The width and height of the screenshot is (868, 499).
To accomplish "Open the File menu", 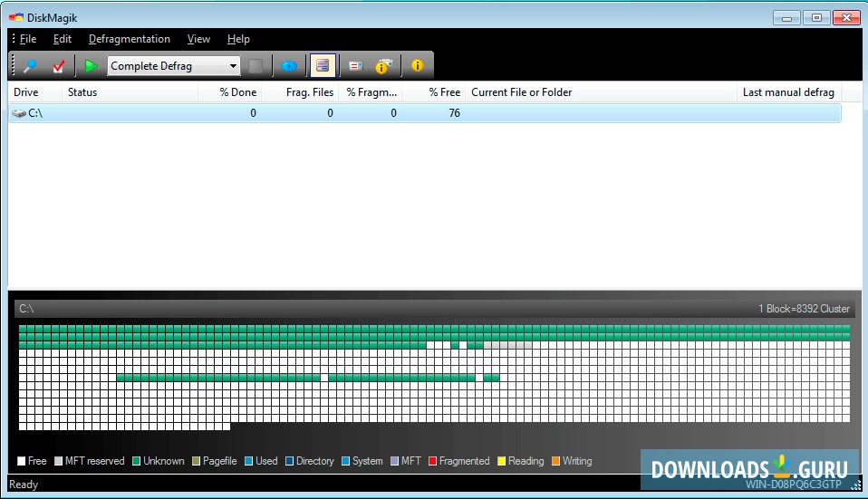I will click(x=28, y=39).
